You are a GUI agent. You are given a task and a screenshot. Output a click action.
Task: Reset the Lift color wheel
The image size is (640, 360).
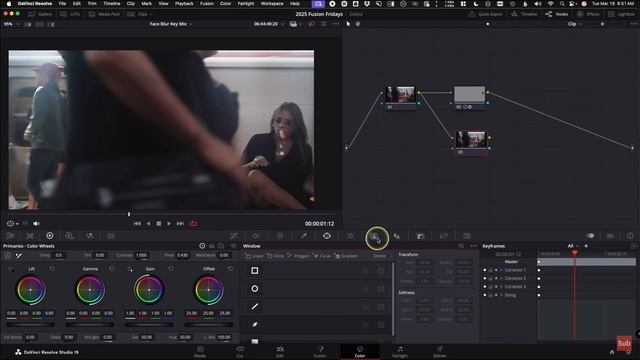(x=52, y=269)
